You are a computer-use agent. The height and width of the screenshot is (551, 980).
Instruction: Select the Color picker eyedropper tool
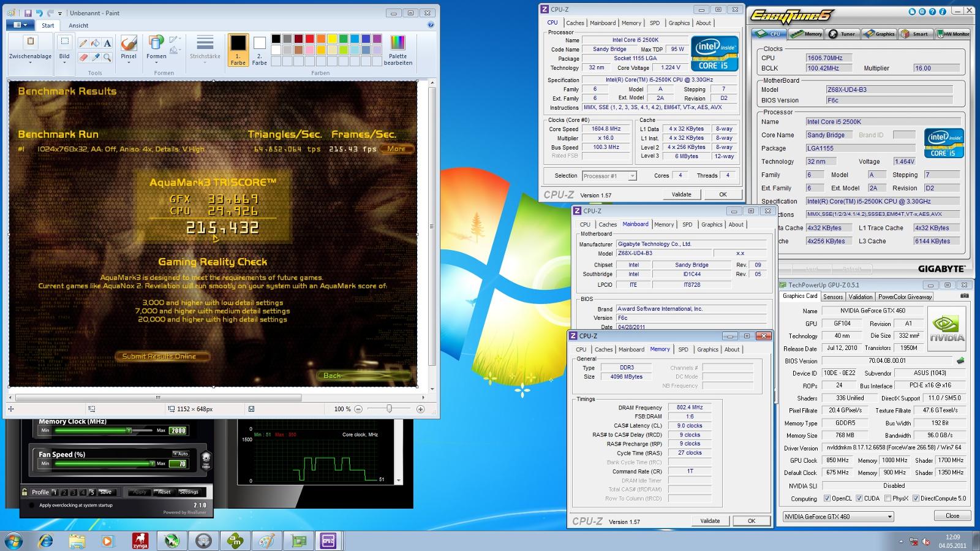[96, 57]
